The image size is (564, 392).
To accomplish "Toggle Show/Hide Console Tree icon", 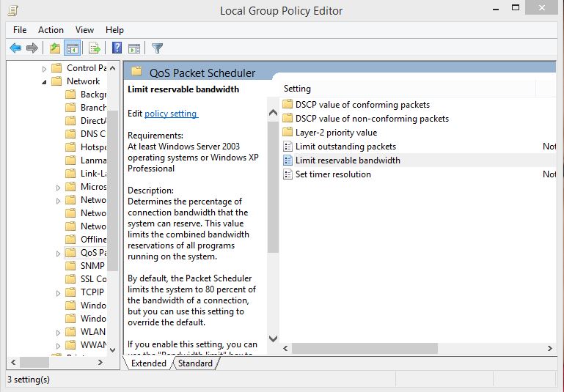I will [x=72, y=48].
